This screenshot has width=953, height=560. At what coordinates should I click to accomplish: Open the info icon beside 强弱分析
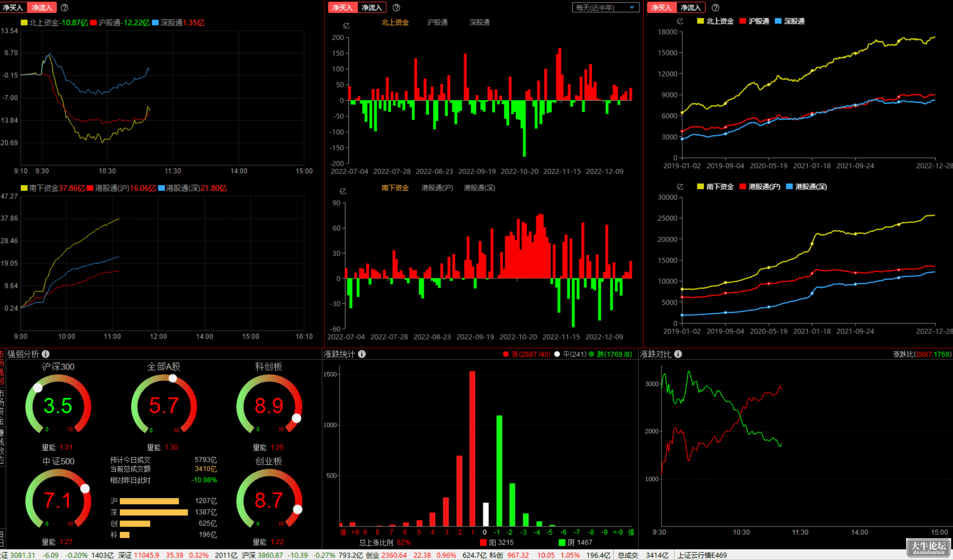46,354
